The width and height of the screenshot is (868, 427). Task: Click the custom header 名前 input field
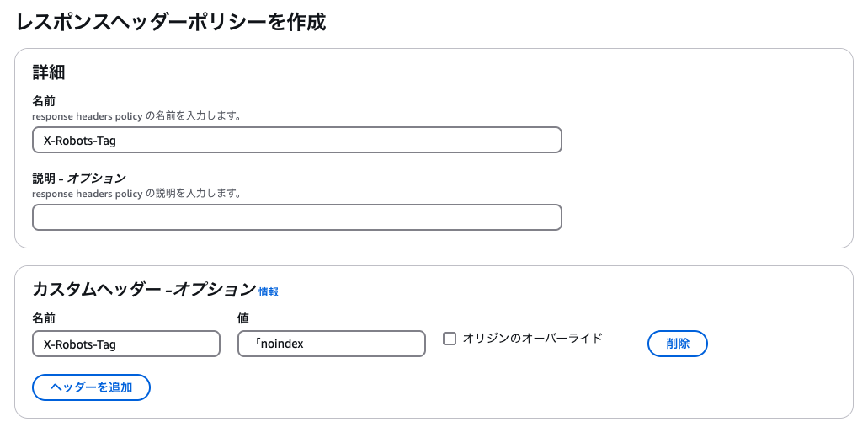pos(126,344)
